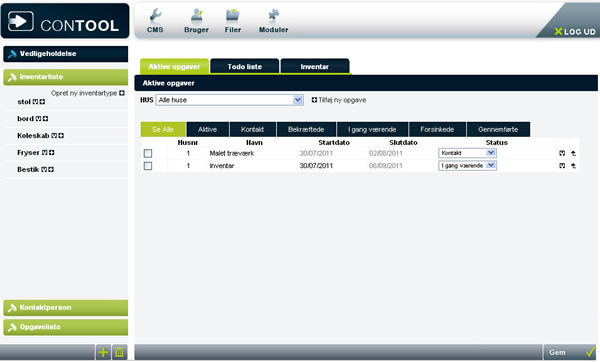Click the green plus add icon
600x362 pixels.
click(x=103, y=352)
